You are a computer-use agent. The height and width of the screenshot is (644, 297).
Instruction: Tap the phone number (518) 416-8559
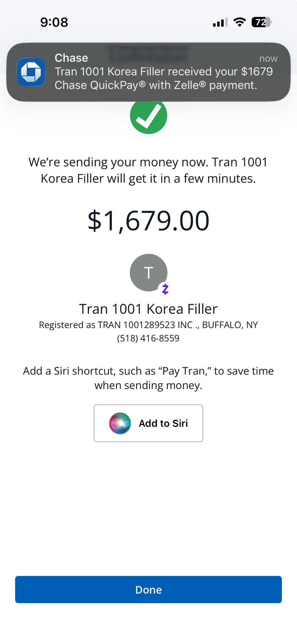coord(148,338)
